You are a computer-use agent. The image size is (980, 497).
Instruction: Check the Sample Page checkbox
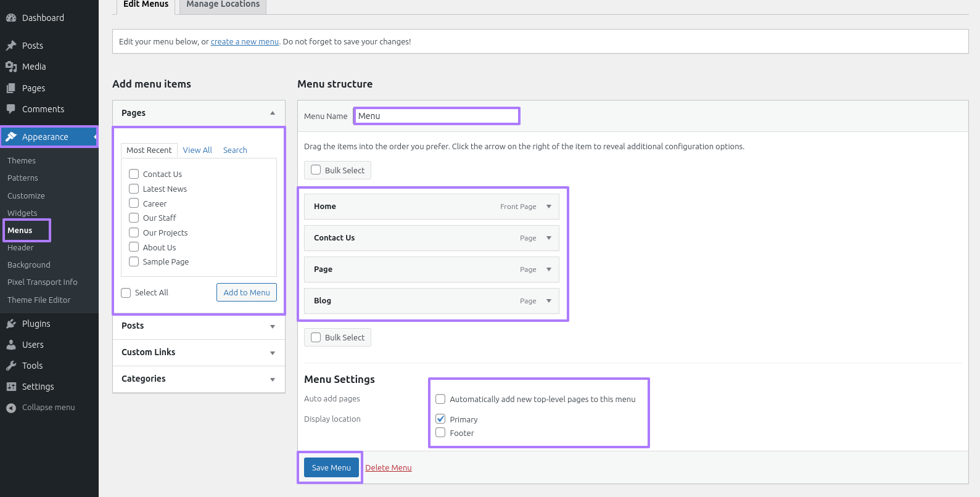click(x=134, y=261)
